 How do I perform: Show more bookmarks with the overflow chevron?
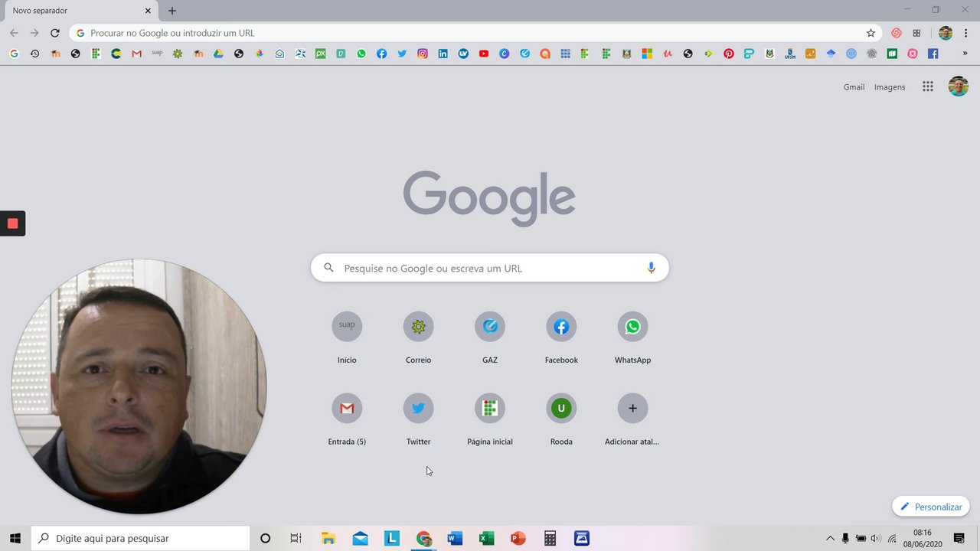tap(965, 54)
